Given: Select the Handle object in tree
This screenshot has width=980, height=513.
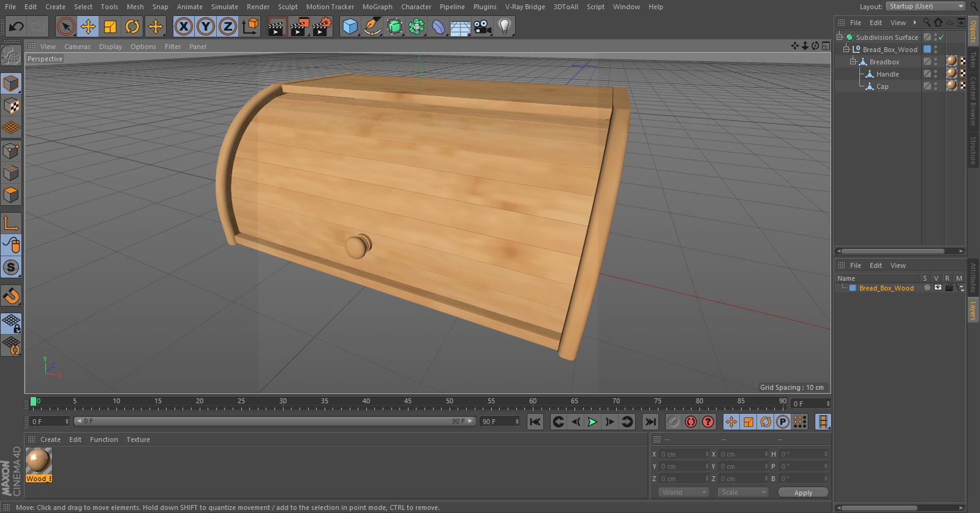Looking at the screenshot, I should (888, 74).
